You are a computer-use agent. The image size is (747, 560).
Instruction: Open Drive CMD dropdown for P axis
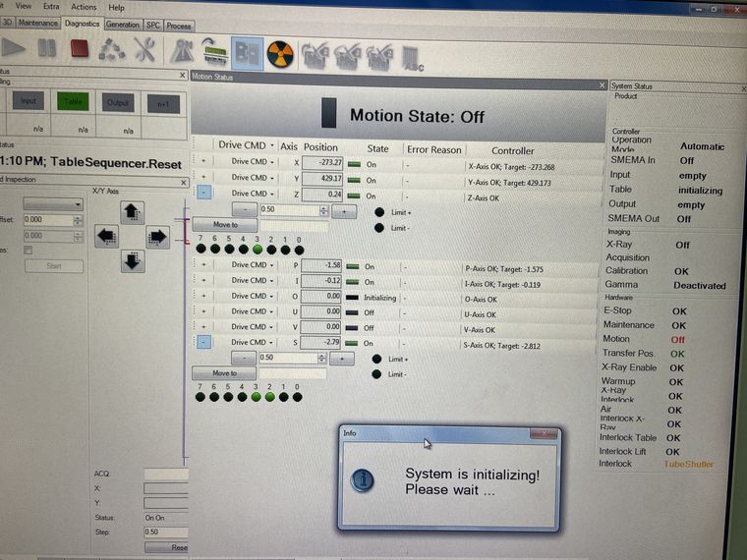pyautogui.click(x=253, y=265)
